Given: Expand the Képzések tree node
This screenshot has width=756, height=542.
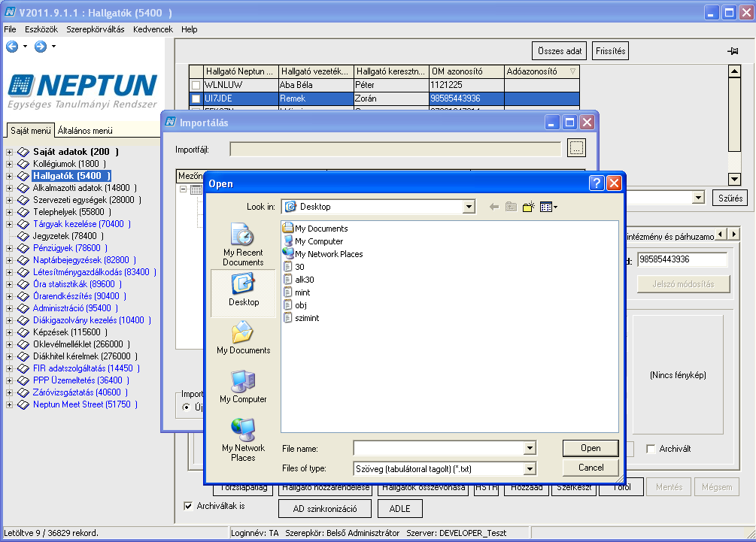Looking at the screenshot, I should (x=9, y=332).
